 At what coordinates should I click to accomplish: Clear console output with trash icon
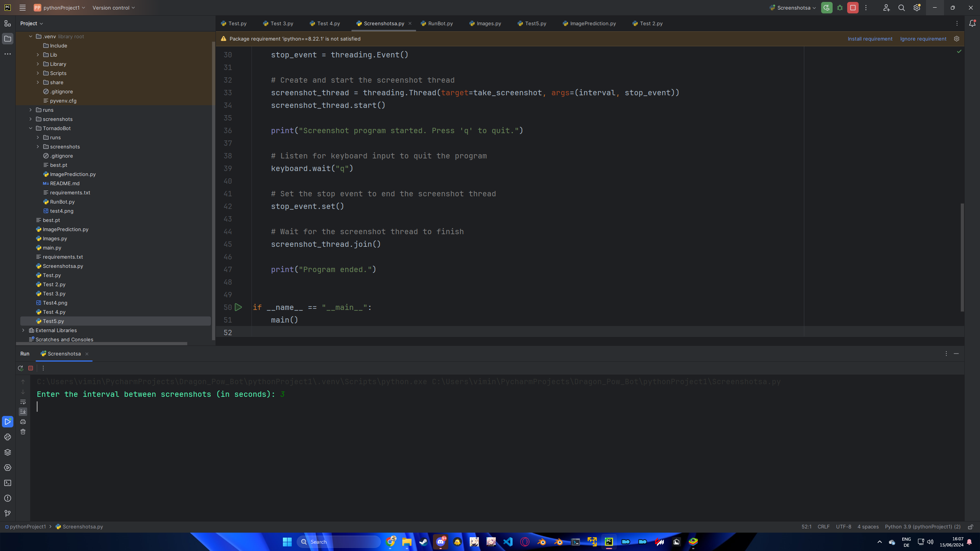(x=23, y=432)
